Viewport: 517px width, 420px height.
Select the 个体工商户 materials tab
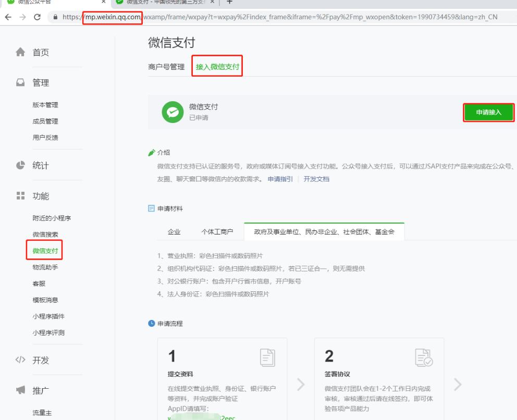(217, 232)
